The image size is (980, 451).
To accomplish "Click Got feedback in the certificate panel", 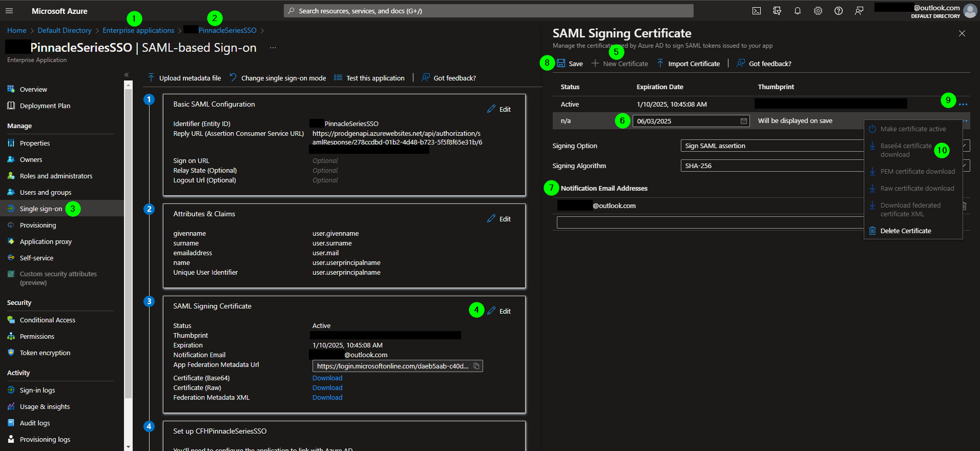I will [764, 64].
